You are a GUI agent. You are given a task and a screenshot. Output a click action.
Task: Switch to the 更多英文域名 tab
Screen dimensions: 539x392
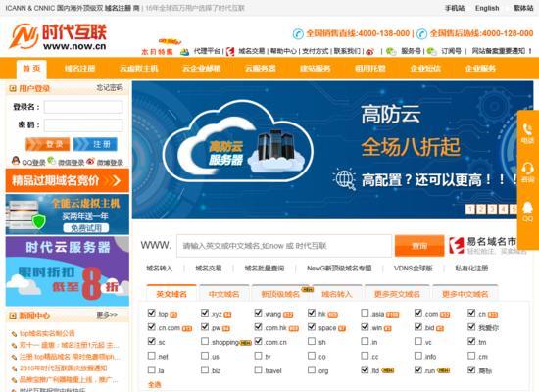click(397, 294)
